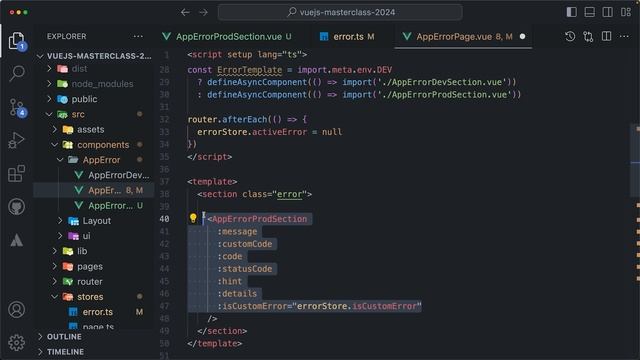Click the command center search box
Screen dimensions: 640x360
[x=340, y=12]
